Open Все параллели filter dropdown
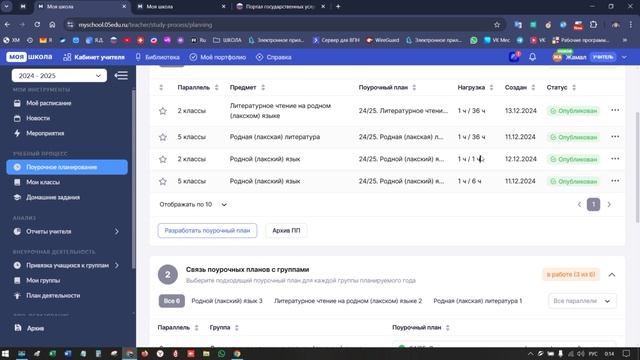This screenshot has height=360, width=640. tap(582, 301)
